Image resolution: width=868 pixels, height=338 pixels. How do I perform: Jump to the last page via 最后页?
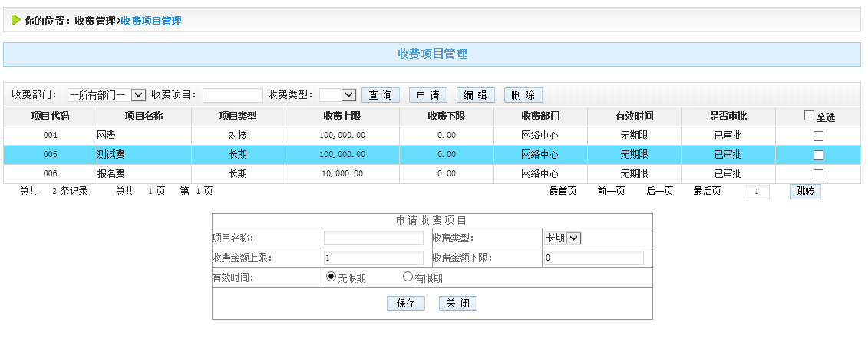click(x=707, y=192)
